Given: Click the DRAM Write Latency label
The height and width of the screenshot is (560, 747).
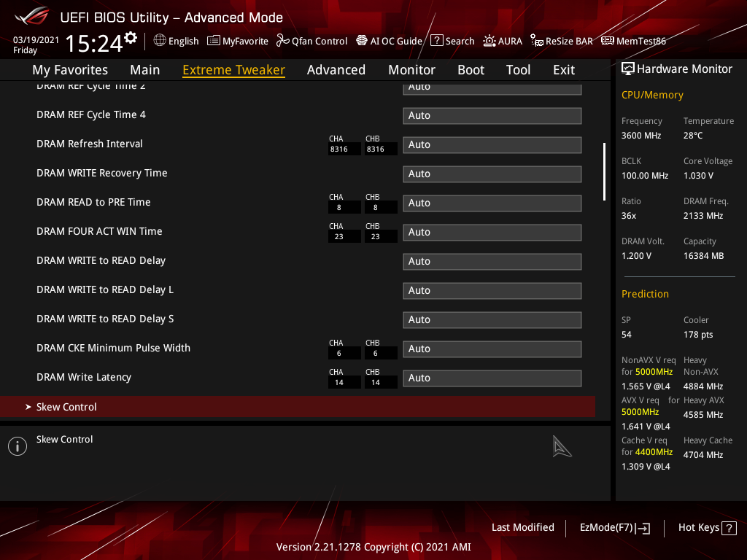Looking at the screenshot, I should tap(84, 377).
